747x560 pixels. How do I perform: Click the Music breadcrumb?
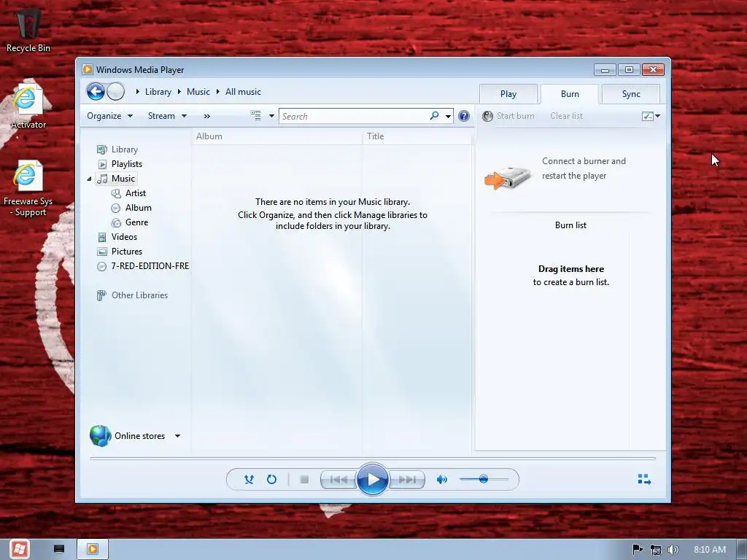[198, 91]
